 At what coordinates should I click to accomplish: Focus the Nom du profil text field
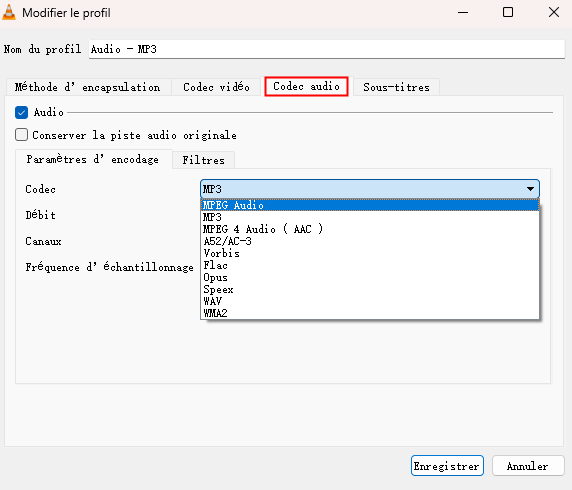(x=326, y=49)
